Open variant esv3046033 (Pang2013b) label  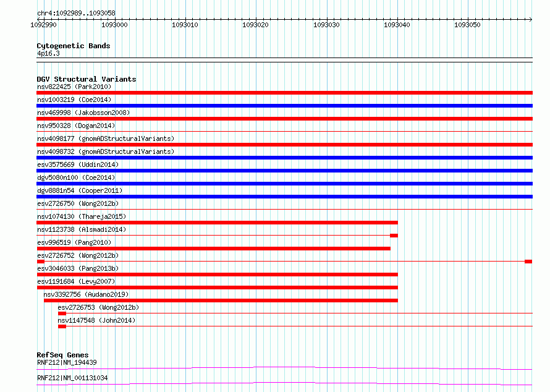coord(78,268)
